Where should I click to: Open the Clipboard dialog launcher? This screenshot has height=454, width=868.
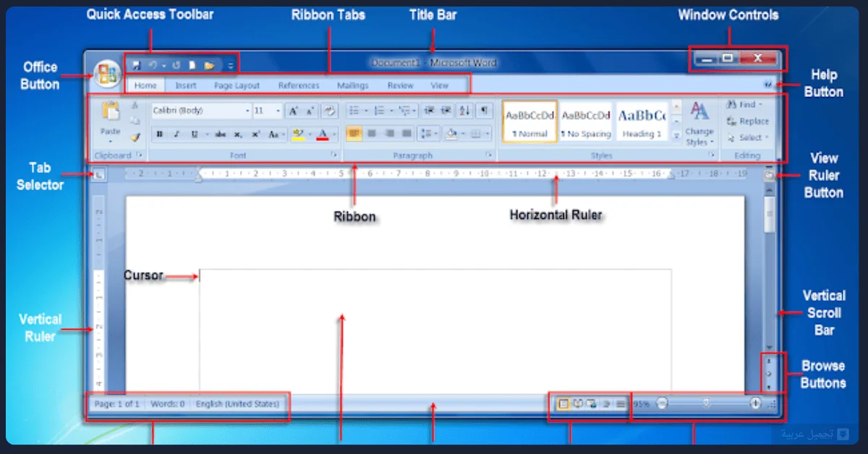140,155
